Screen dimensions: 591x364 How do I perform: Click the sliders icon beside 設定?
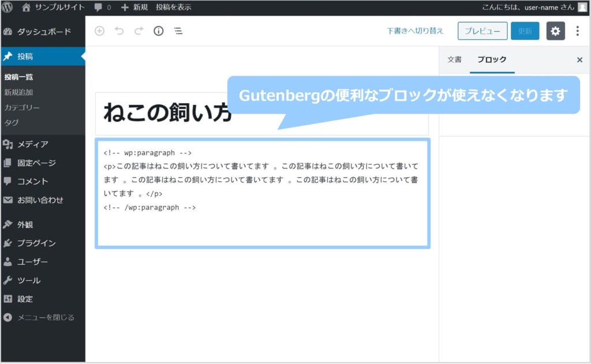click(8, 299)
